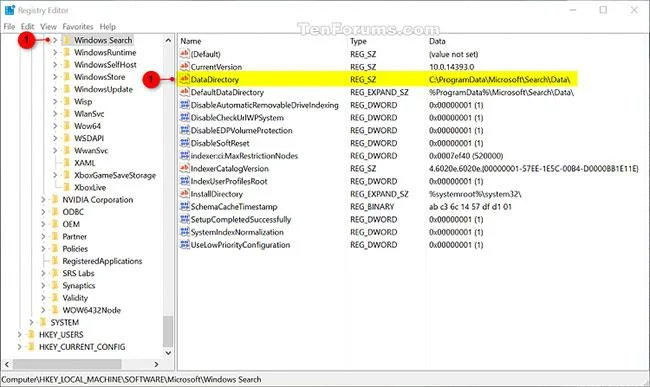This screenshot has height=387, width=650.
Task: Click the data value 10.0.14393.0
Action: click(x=451, y=66)
